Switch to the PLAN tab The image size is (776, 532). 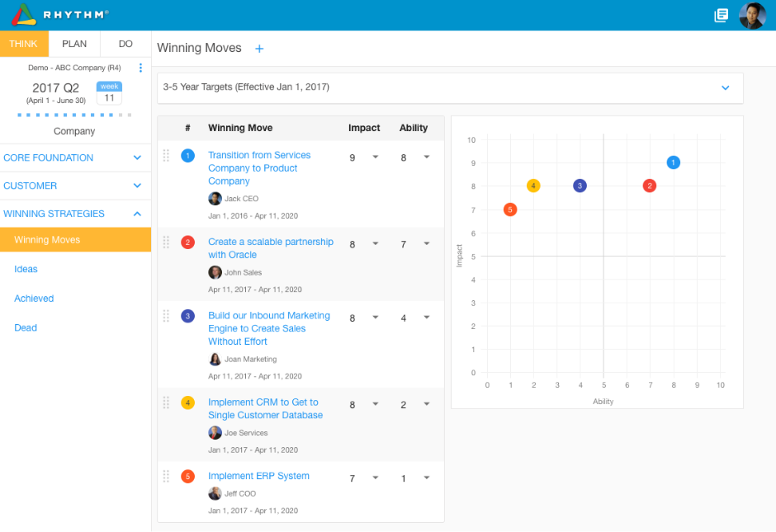pyautogui.click(x=74, y=44)
